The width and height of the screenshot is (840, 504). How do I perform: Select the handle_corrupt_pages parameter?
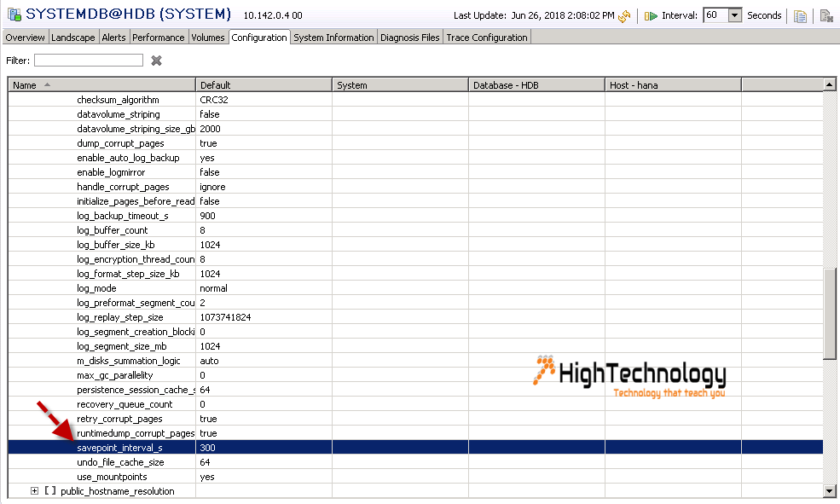pyautogui.click(x=415, y=187)
